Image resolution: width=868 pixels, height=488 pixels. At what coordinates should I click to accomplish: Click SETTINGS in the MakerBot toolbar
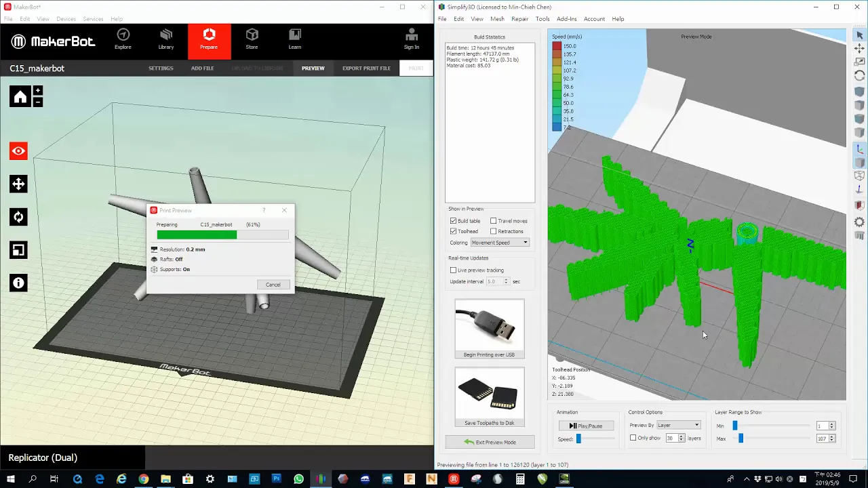161,68
